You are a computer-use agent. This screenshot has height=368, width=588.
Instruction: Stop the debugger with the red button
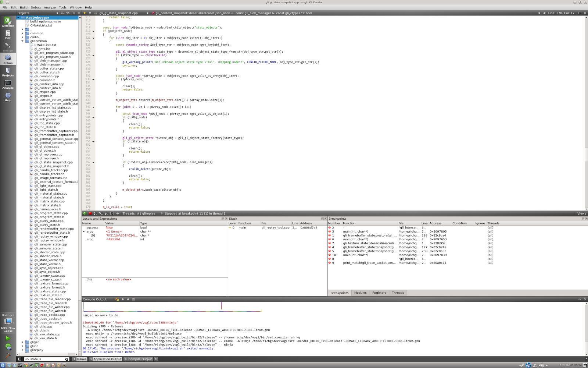click(x=90, y=213)
